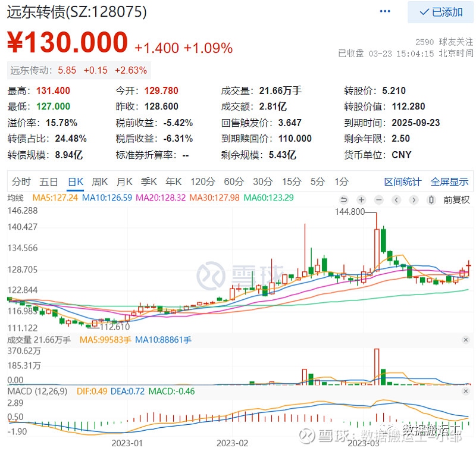This screenshot has width=476, height=451.
Task: Click the DIF:0.49 value
Action: tap(92, 391)
